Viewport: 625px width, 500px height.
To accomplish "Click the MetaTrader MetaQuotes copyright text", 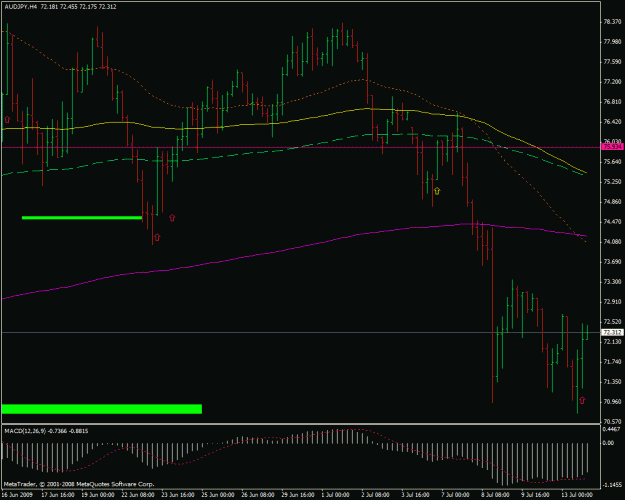I will (79, 484).
